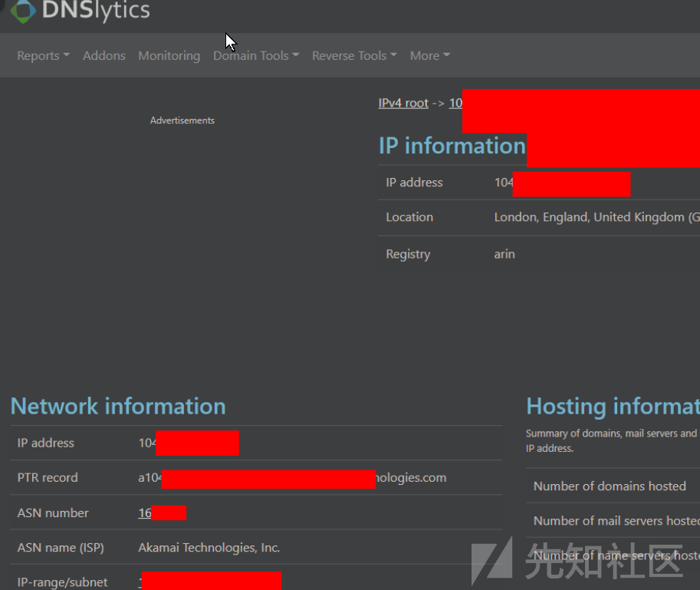Viewport: 700px width, 590px height.
Task: Click the IP address label under IP information
Action: point(414,183)
